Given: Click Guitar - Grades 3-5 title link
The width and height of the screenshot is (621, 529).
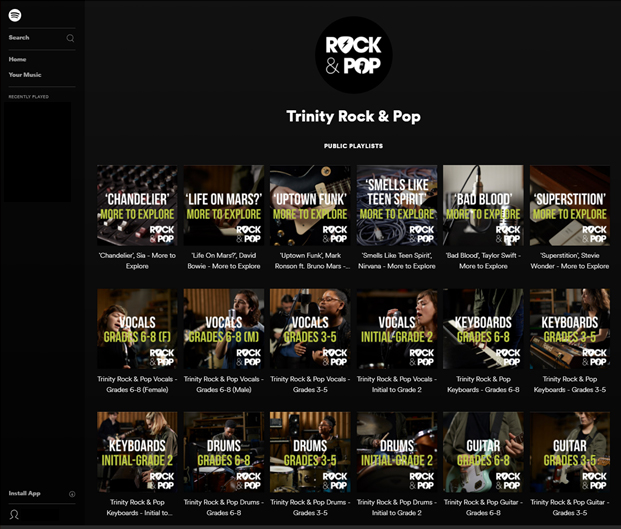Looking at the screenshot, I should click(x=570, y=507).
